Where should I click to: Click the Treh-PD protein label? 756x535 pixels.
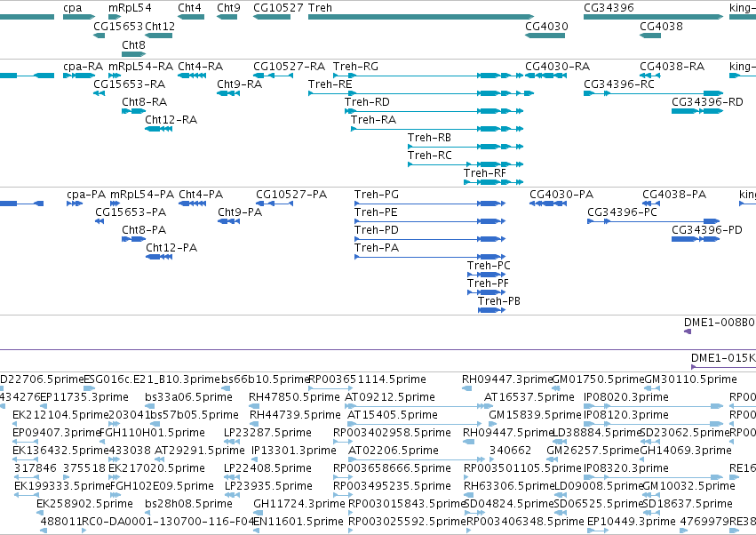377,230
